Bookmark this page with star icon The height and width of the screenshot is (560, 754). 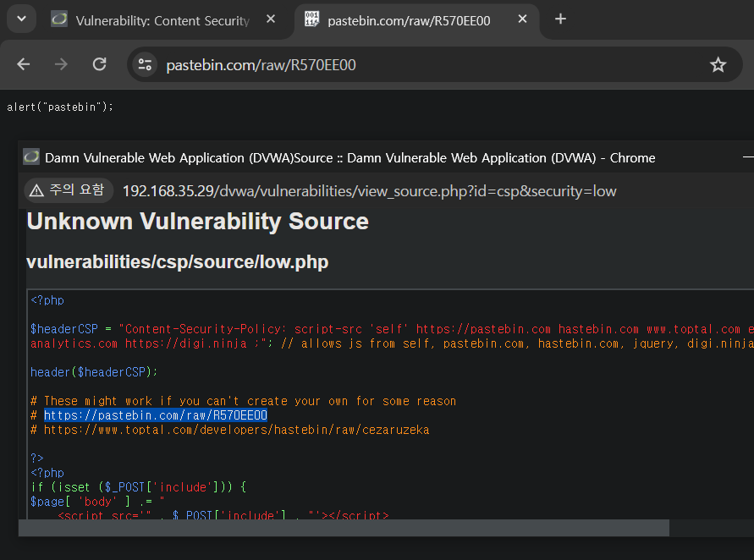pos(718,64)
